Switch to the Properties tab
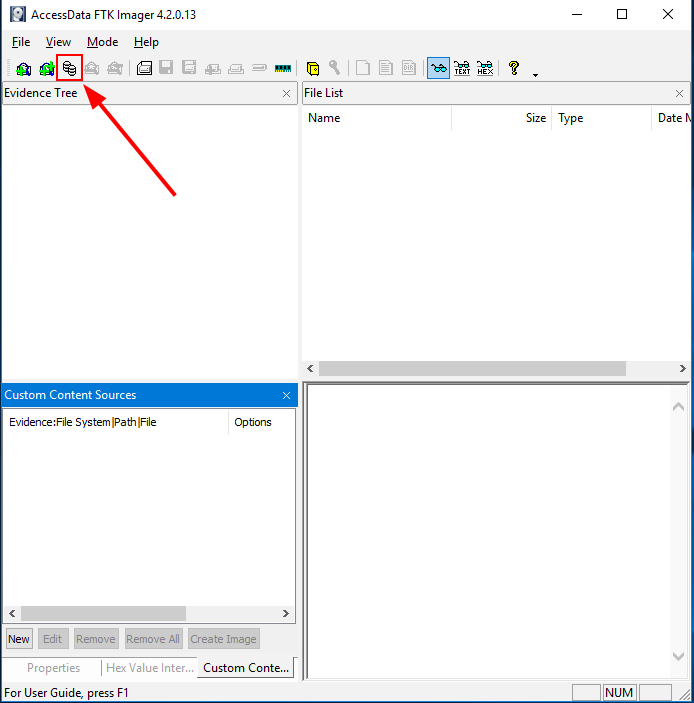 point(54,668)
